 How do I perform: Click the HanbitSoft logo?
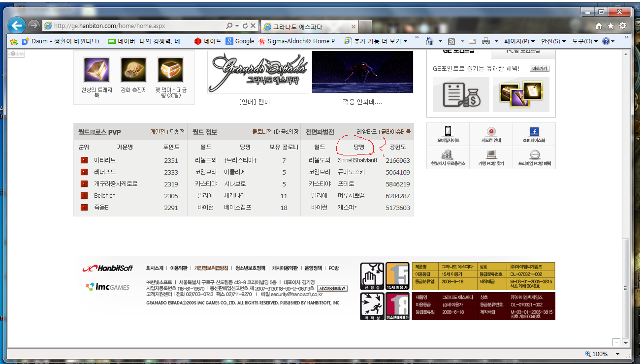click(x=107, y=268)
